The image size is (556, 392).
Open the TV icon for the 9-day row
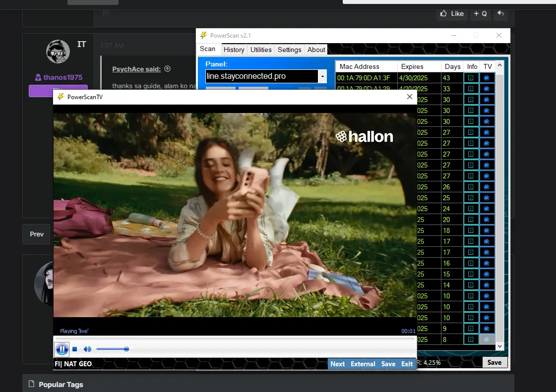pos(487,329)
